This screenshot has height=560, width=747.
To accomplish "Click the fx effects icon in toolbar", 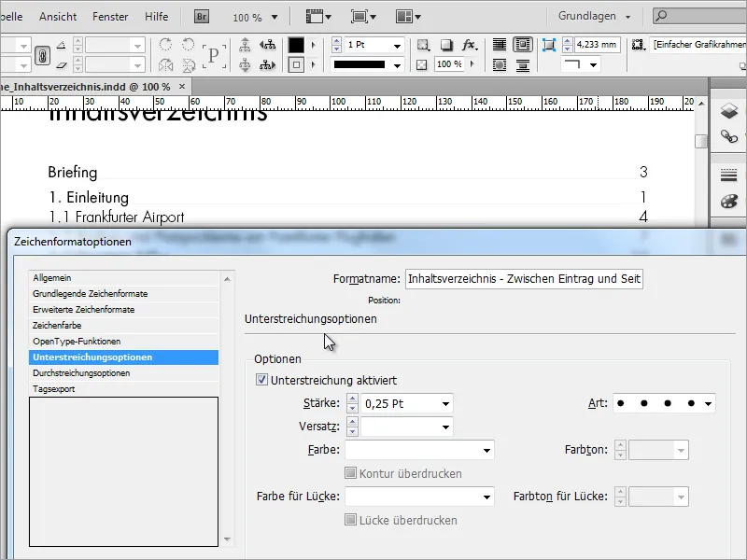I will pyautogui.click(x=470, y=45).
